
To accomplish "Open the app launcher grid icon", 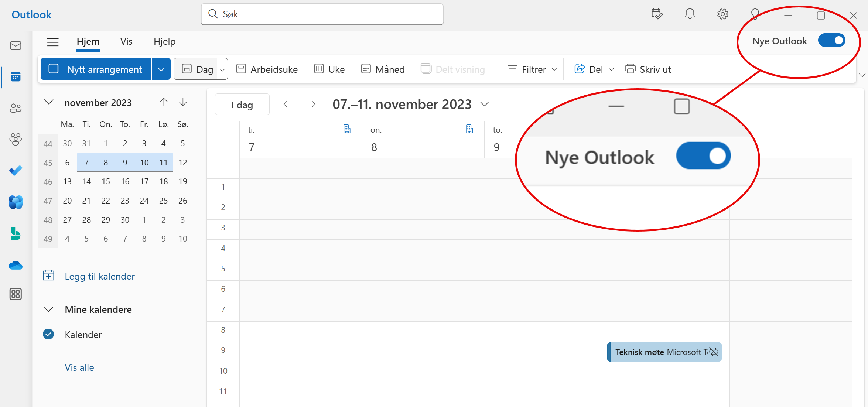I will tap(16, 294).
